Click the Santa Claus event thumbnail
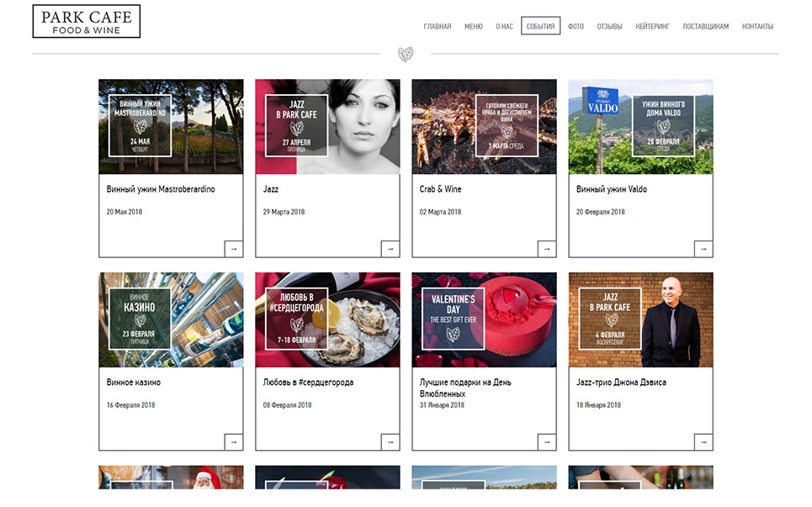The width and height of the screenshot is (812, 507). point(171,477)
